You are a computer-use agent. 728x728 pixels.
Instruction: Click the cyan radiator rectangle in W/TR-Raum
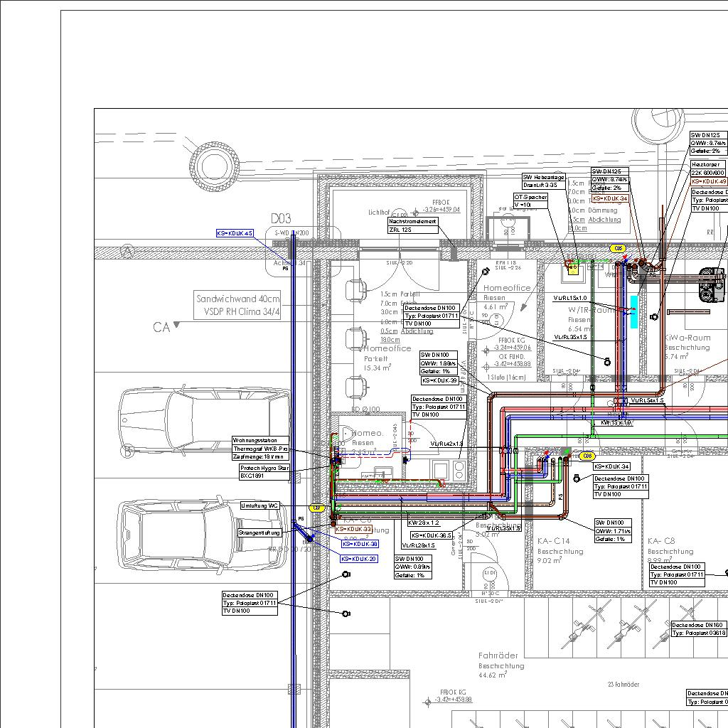pos(633,311)
